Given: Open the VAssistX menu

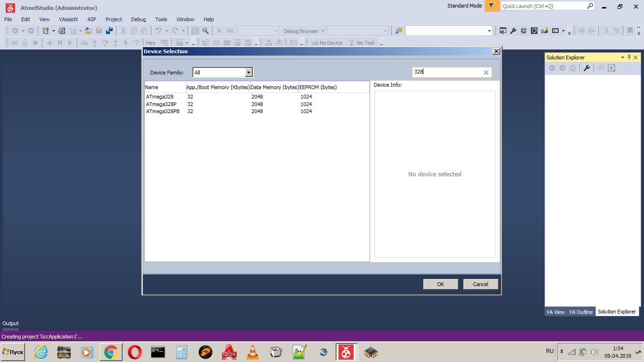Looking at the screenshot, I should 68,19.
